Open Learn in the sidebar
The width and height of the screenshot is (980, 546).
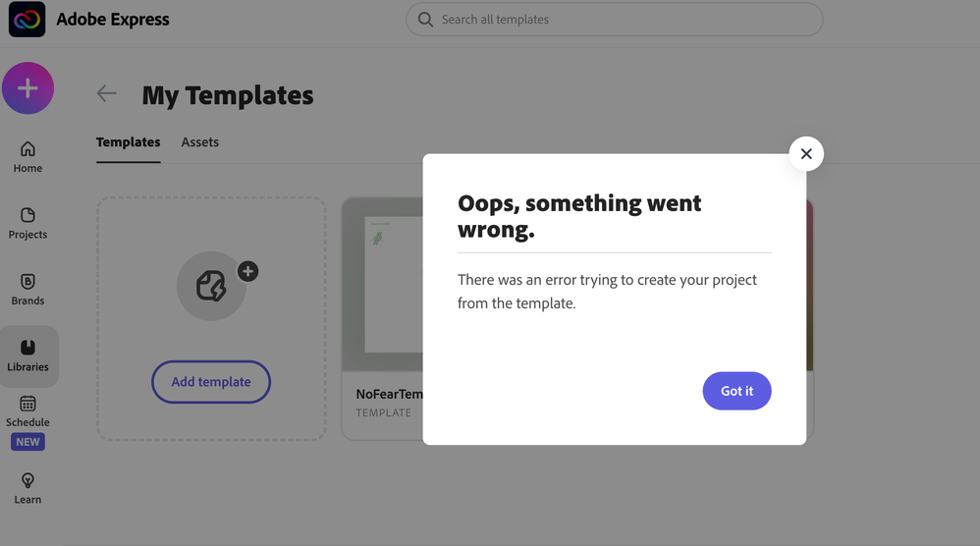(x=27, y=487)
